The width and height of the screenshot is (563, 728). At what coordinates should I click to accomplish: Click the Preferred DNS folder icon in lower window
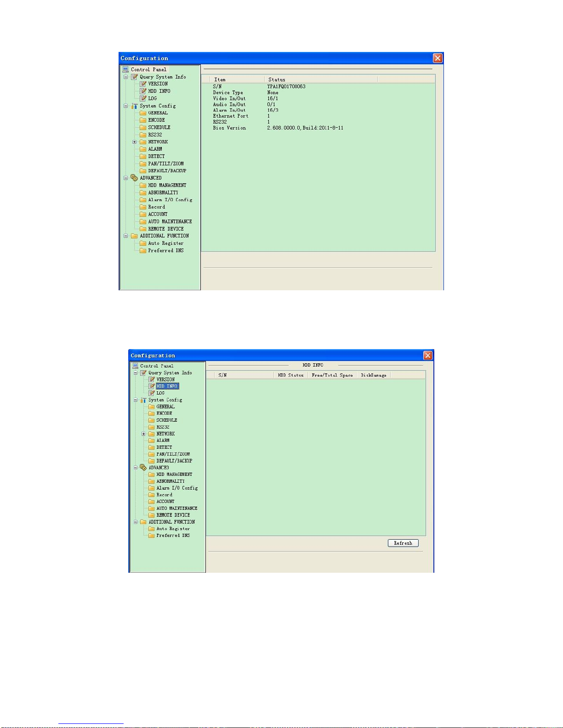(152, 535)
